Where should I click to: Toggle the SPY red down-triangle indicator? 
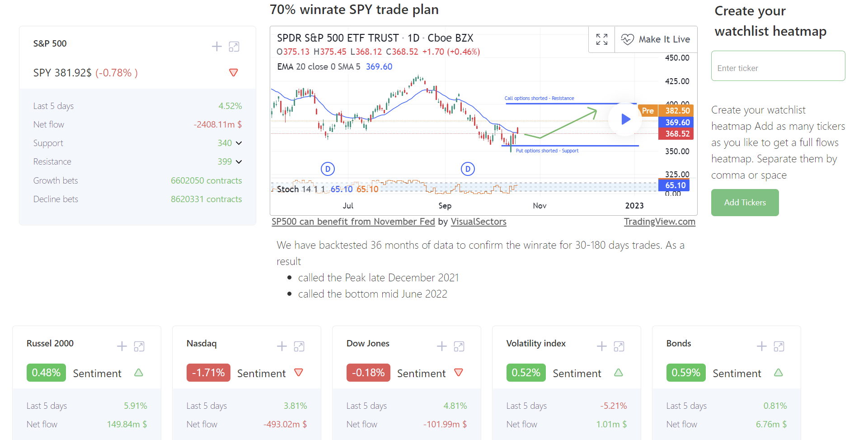point(234,73)
